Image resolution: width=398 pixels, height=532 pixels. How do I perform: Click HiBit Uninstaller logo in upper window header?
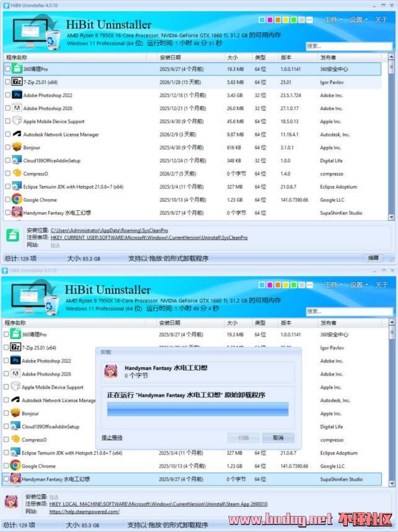click(37, 33)
